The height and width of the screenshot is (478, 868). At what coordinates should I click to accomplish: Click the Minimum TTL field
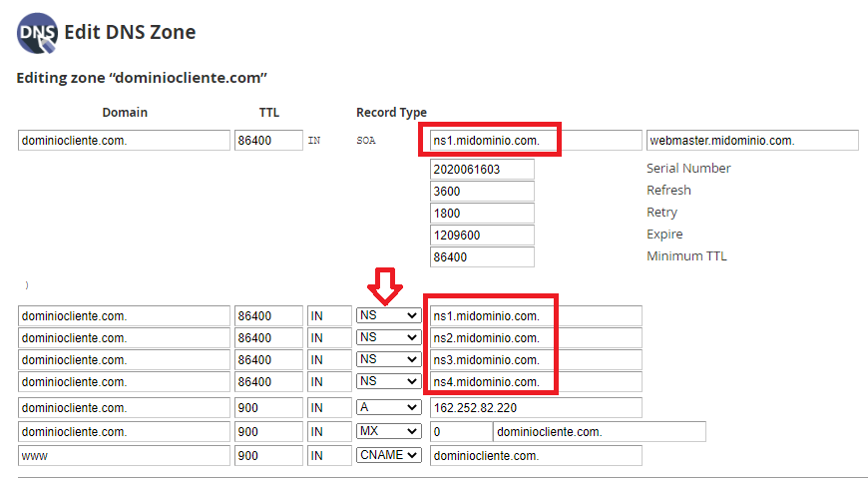coord(482,257)
